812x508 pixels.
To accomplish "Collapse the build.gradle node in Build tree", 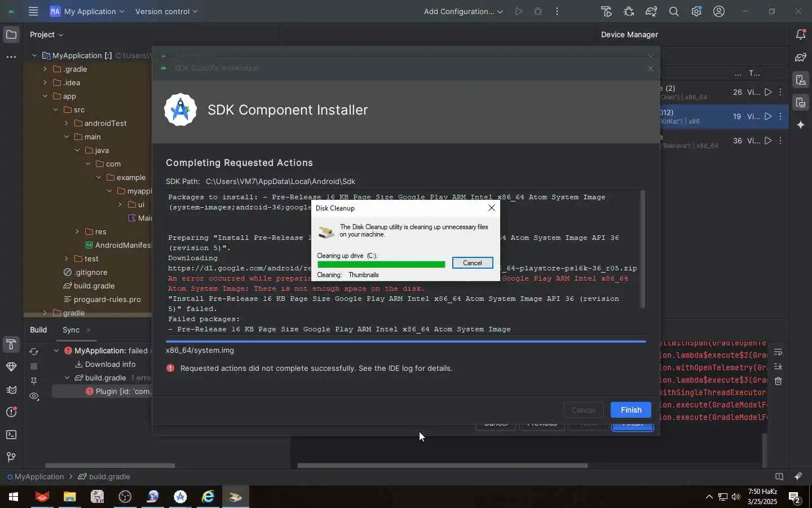I will [67, 378].
